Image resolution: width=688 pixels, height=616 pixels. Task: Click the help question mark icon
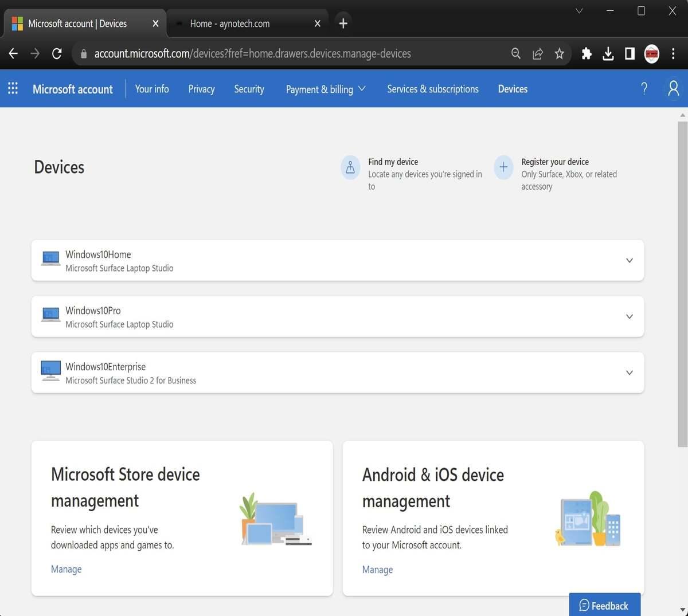click(x=644, y=88)
